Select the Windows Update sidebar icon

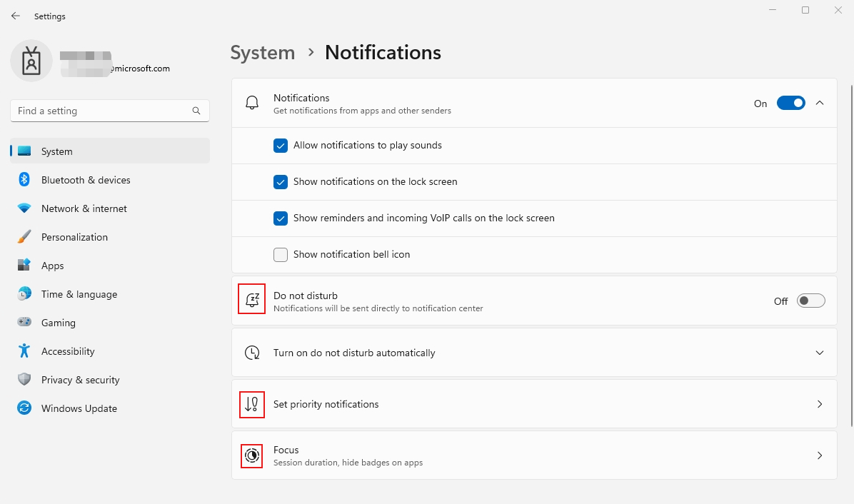24,408
